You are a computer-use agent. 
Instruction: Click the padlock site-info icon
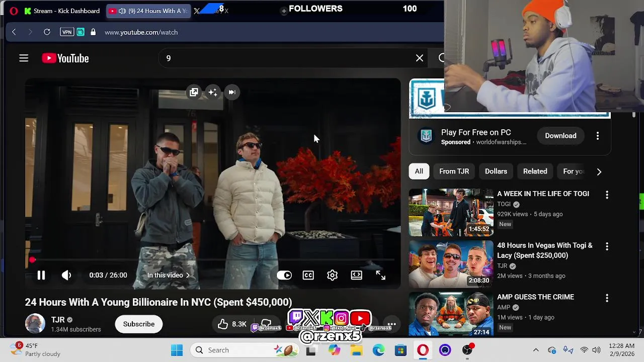click(x=93, y=32)
